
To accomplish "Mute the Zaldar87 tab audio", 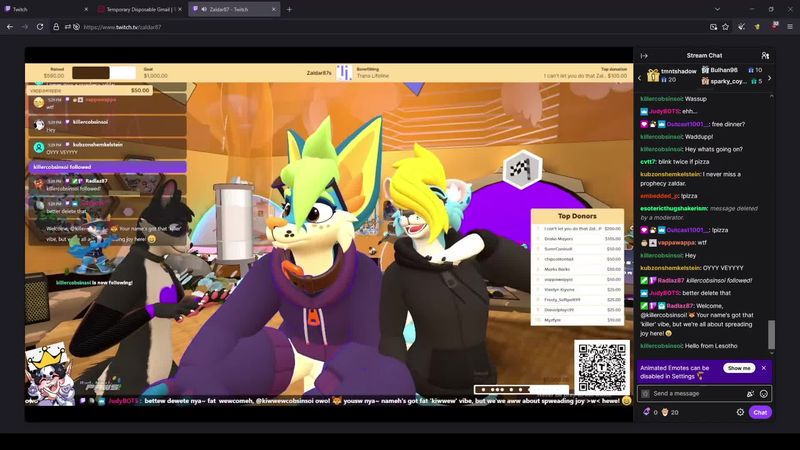I will (205, 9).
